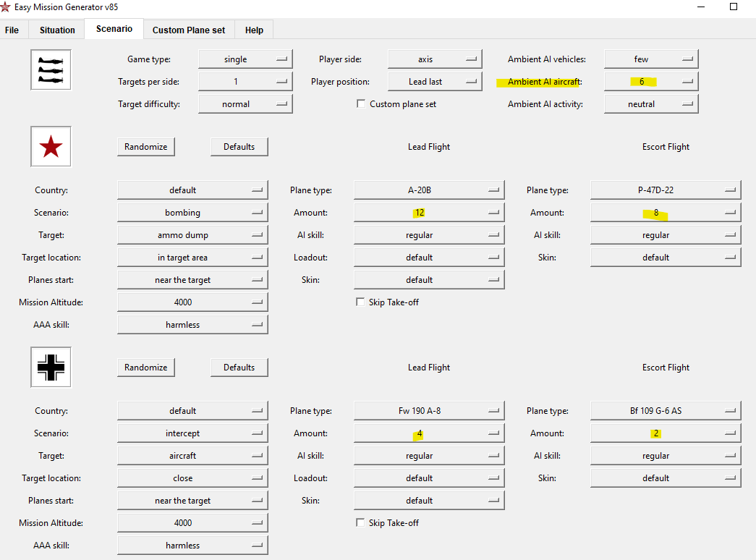Open the Player side dropdown showing axis
The image size is (756, 560).
(x=435, y=59)
